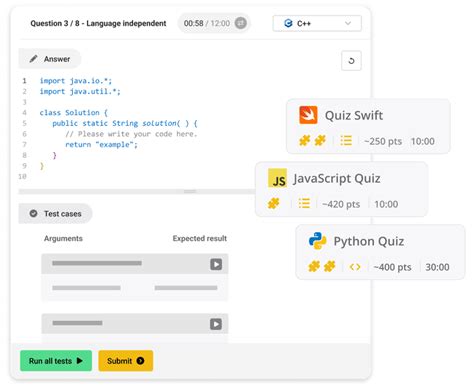474x388 pixels.
Task: Run the first test case play button
Action: (x=216, y=264)
